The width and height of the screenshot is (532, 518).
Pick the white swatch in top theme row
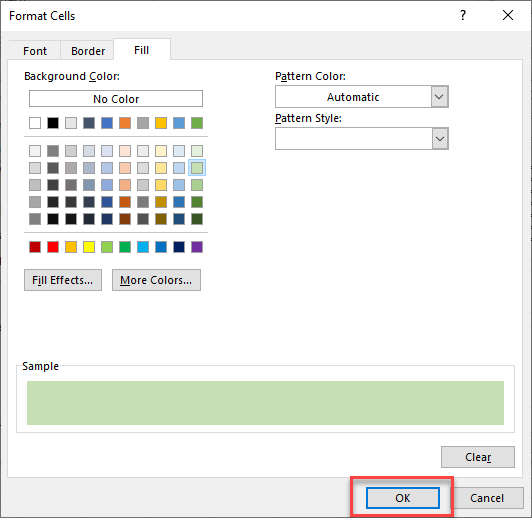click(x=35, y=123)
